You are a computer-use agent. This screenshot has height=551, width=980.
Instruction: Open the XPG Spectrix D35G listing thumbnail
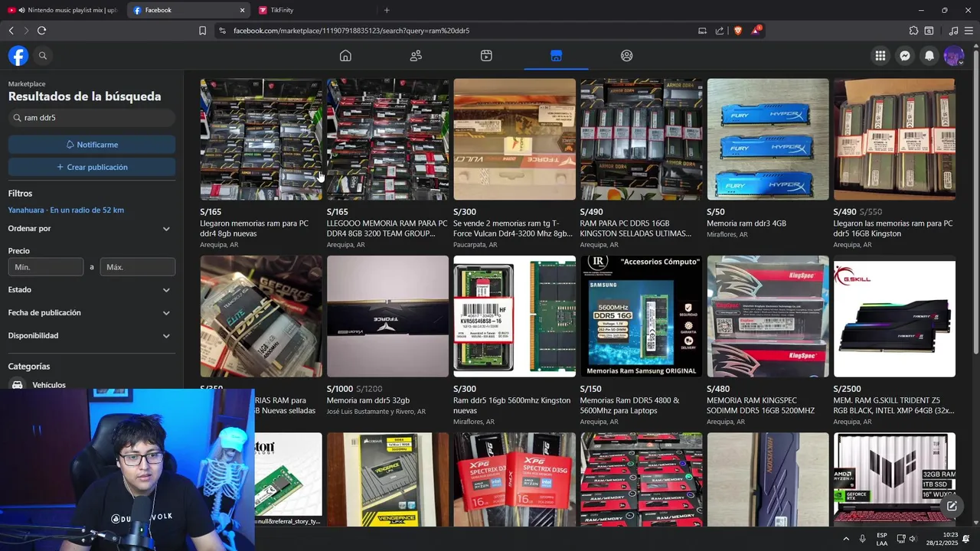(x=514, y=480)
